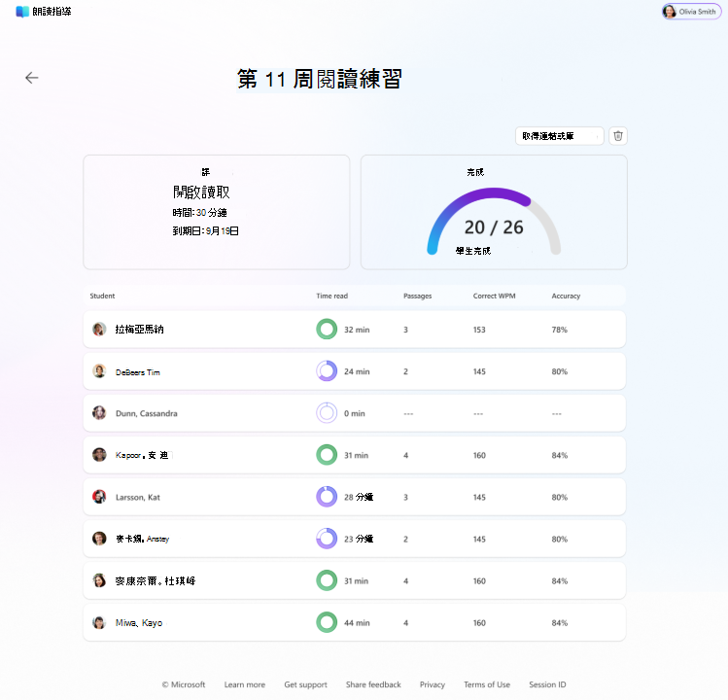This screenshot has width=728, height=700.
Task: Click the 0 min time value
Action: (x=354, y=413)
